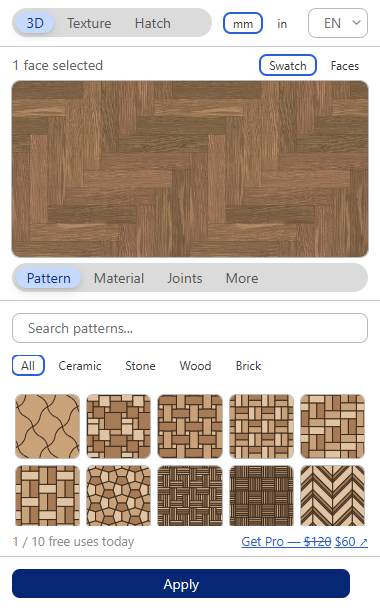Viewport: 380px width, 610px height.
Task: Switch to Texture view mode
Action: click(89, 23)
